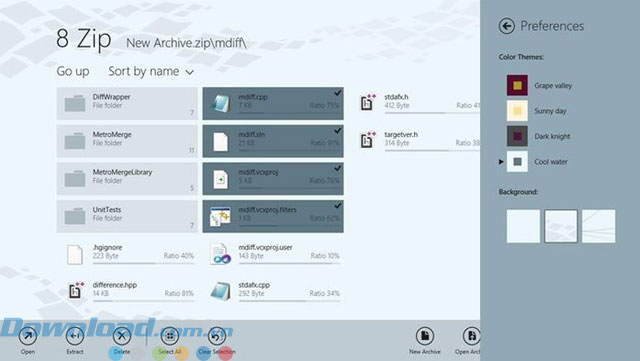Viewport: 640px width, 361px height.
Task: Open the MetroMergeLibrary folder icon
Action: tap(75, 178)
